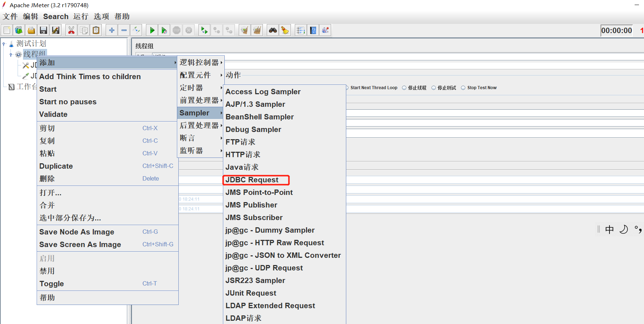Screen dimensions: 644x324
Task: Cut using the scissors toolbar icon
Action: pyautogui.click(x=72, y=30)
